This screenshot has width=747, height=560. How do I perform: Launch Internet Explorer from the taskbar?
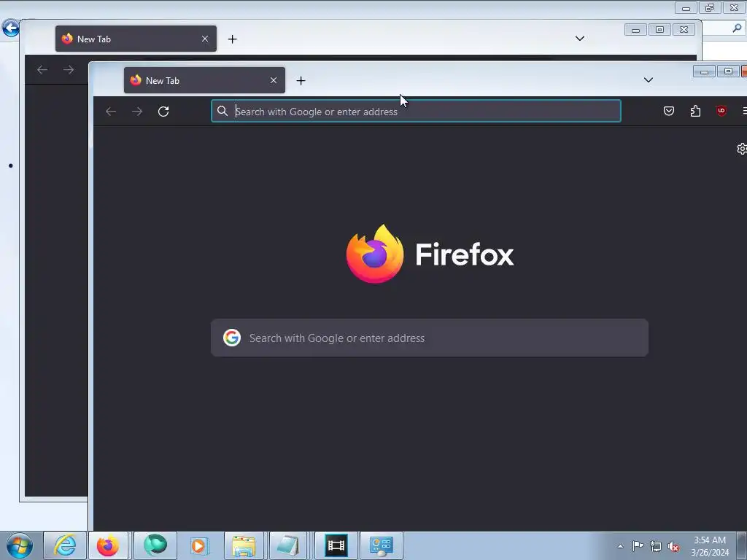[x=65, y=545]
